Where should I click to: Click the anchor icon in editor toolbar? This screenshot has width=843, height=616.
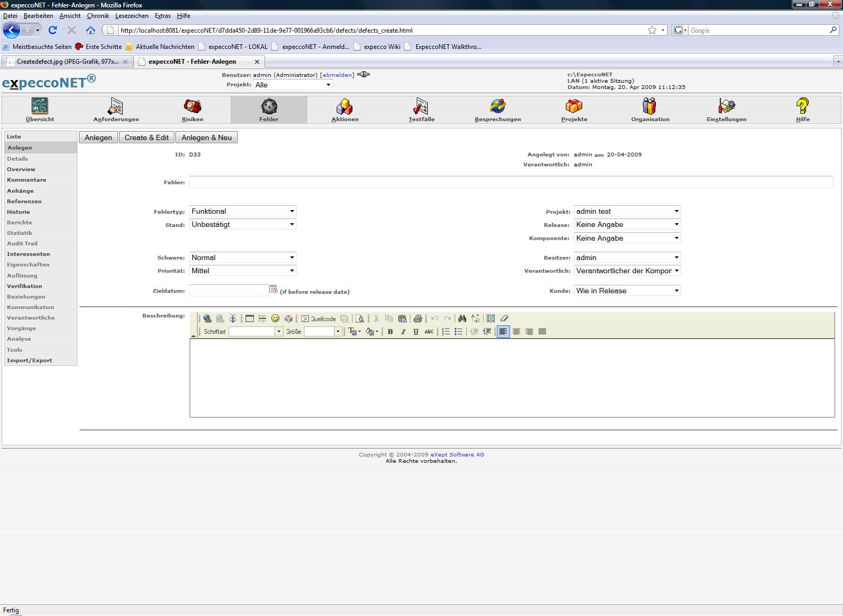tap(232, 319)
